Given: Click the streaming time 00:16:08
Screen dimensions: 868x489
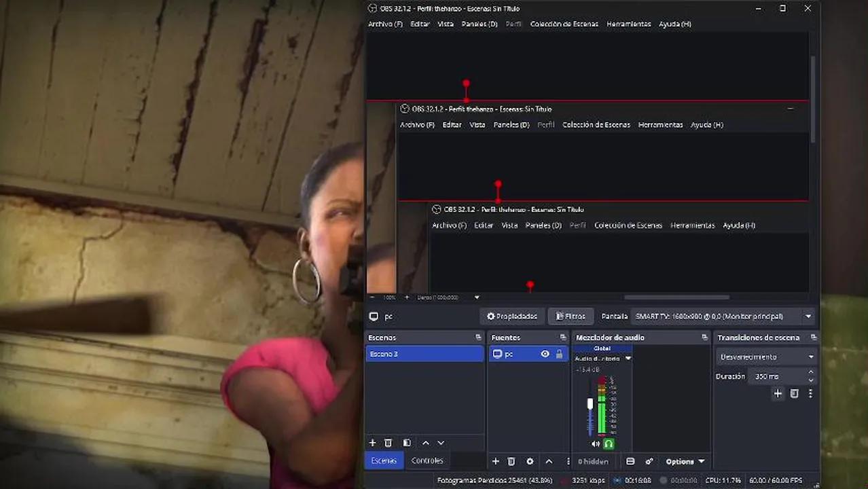Looking at the screenshot, I should point(638,481).
